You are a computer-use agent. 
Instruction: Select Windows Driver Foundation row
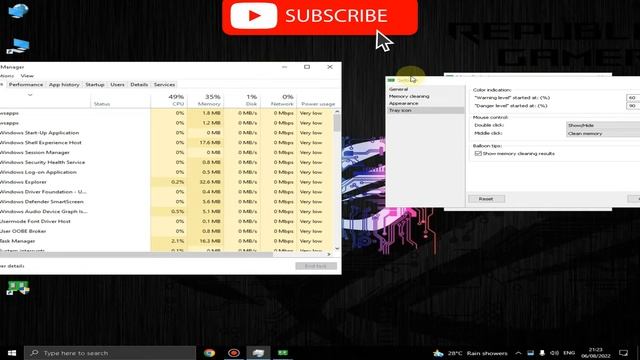coord(167,192)
